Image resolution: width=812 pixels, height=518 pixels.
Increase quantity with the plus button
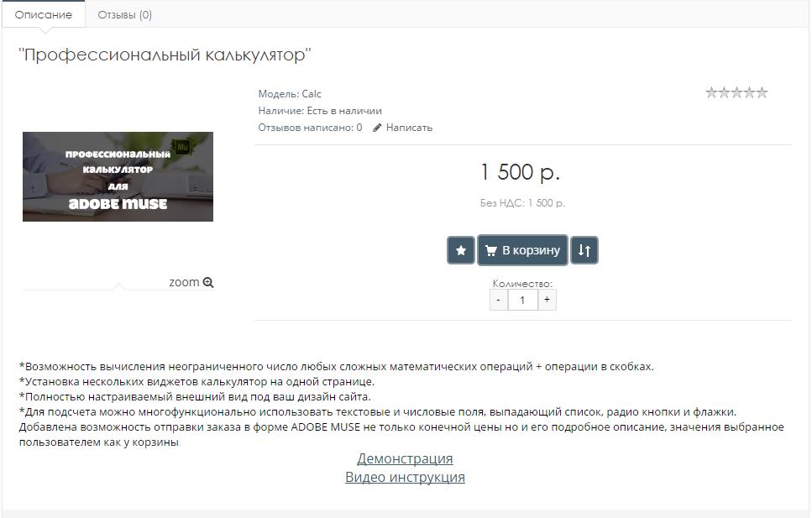547,300
